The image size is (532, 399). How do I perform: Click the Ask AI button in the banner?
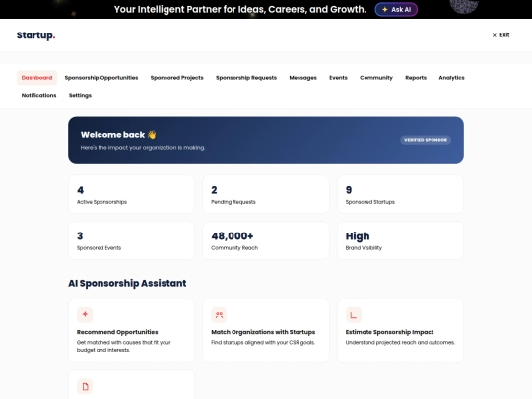(396, 10)
